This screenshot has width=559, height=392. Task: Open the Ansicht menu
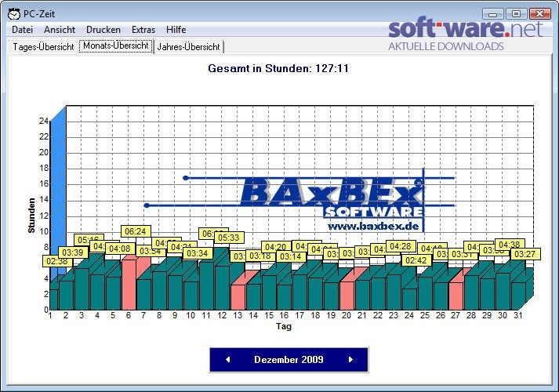pos(60,30)
